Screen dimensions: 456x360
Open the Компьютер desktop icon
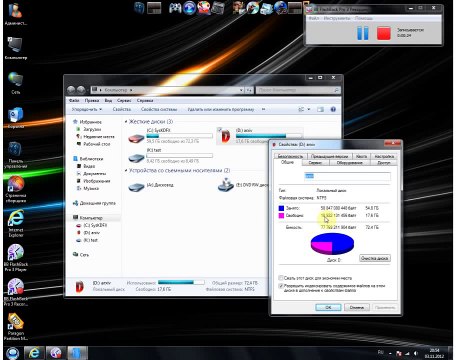tap(15, 49)
